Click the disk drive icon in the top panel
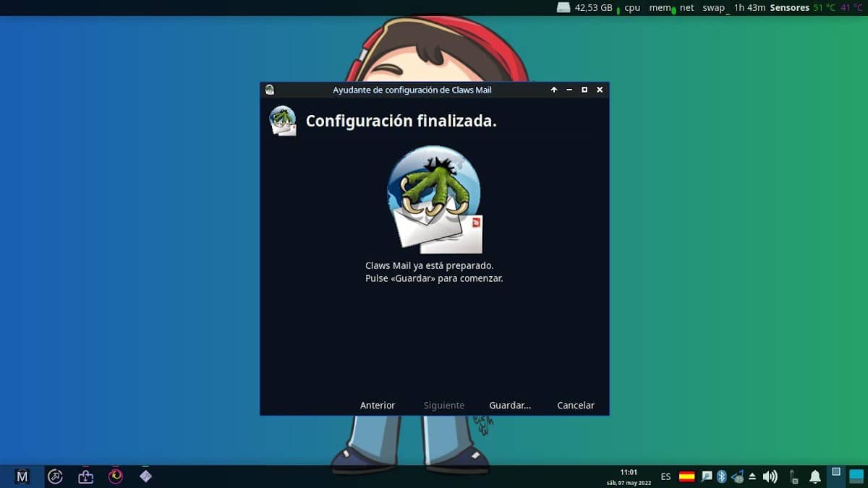 563,7
